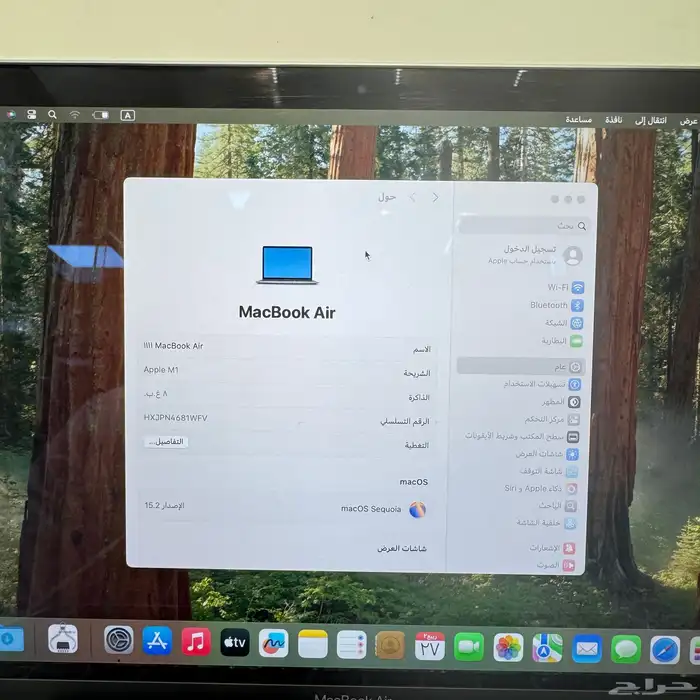Image resolution: width=700 pixels, height=700 pixels.
Task: Click the التفاصيل (Details) coverage button
Action: 166,441
